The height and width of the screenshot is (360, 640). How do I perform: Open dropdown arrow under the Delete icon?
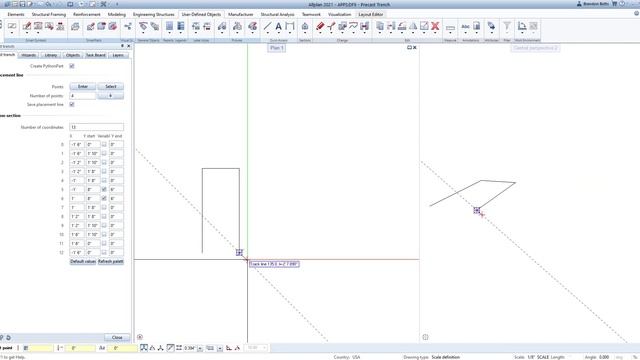[x=435, y=33]
